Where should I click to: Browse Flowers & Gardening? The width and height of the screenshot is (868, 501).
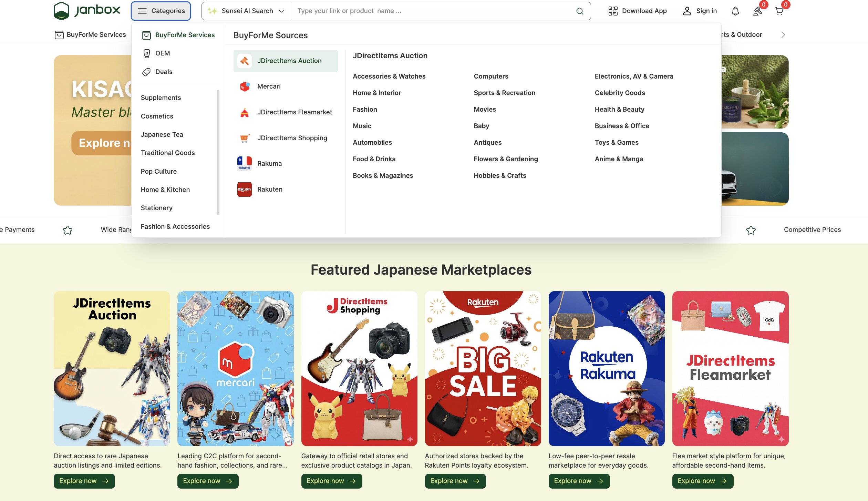(506, 159)
